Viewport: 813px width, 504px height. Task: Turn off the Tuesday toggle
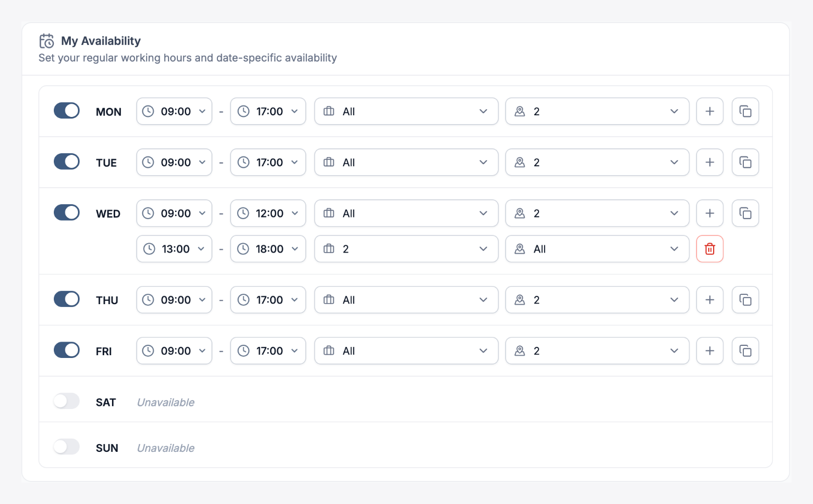pos(66,162)
